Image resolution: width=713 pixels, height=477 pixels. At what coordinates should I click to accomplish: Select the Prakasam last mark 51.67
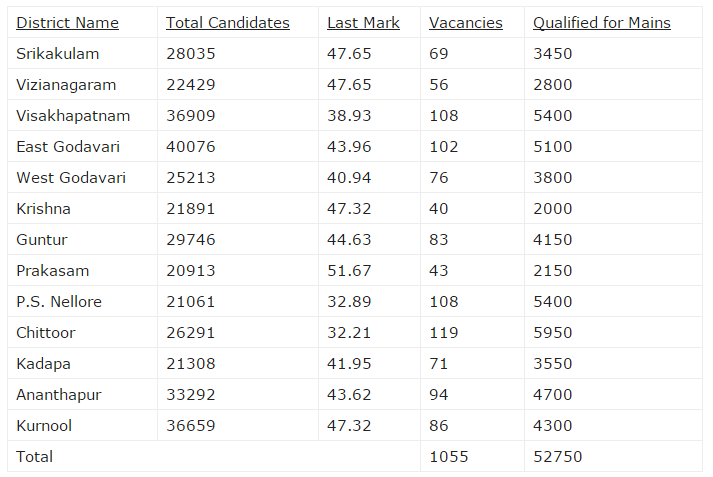(349, 271)
